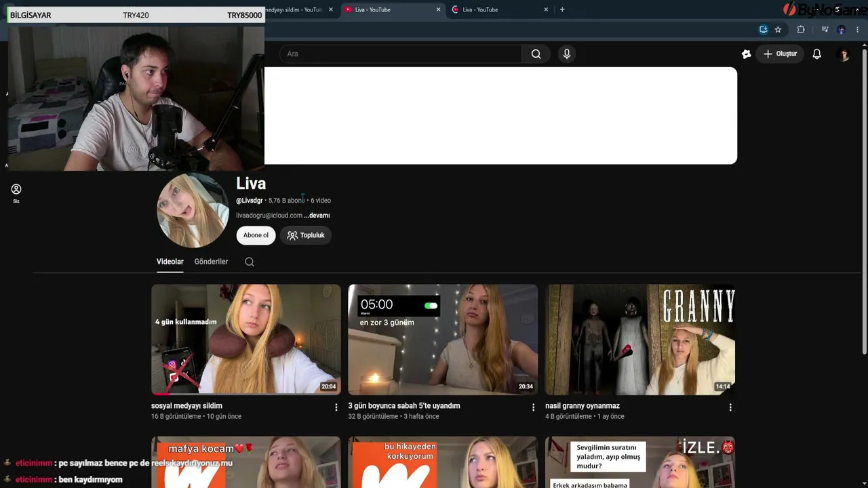Open the 'bu hikayeden korkuyorum' thumbnail
This screenshot has height=488, width=868.
tap(443, 462)
